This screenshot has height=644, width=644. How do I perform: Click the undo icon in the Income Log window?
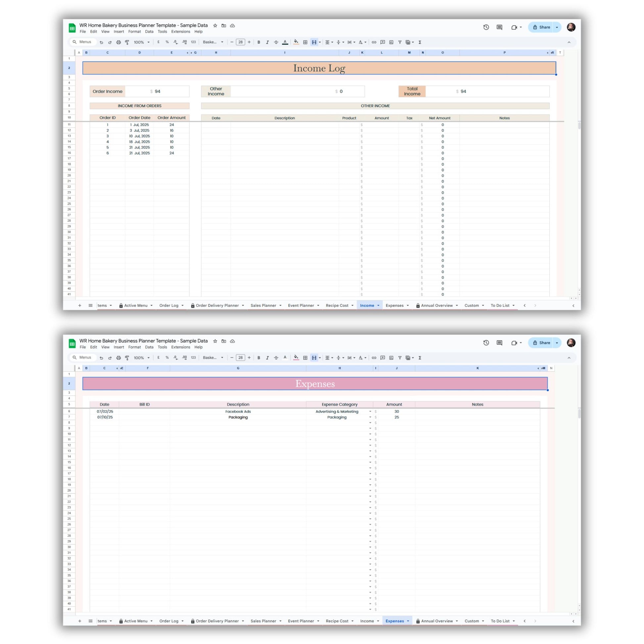[101, 42]
